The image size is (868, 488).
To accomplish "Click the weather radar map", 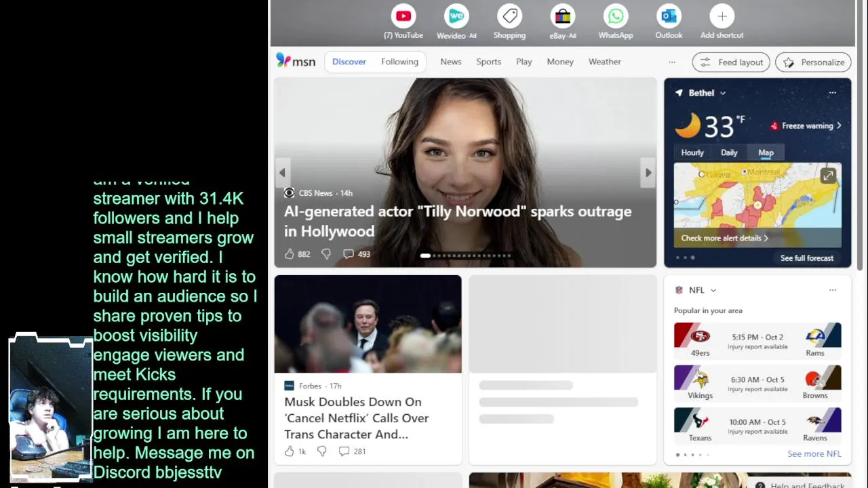I will [757, 205].
